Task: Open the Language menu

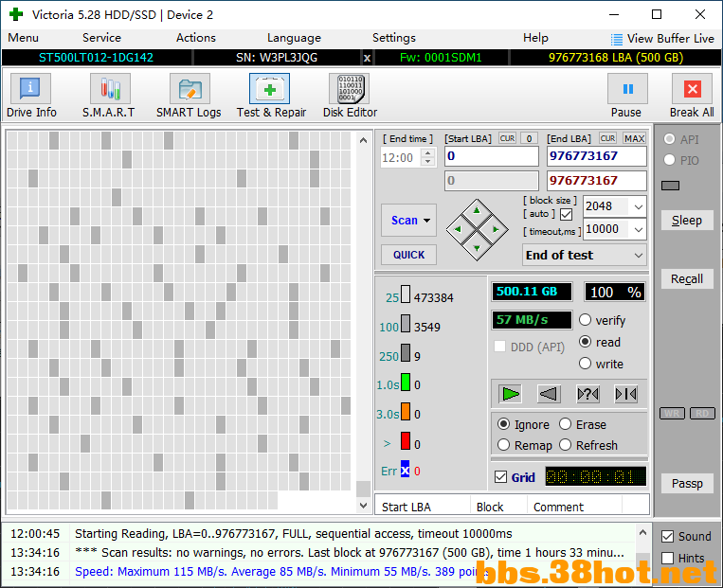Action: [x=294, y=38]
